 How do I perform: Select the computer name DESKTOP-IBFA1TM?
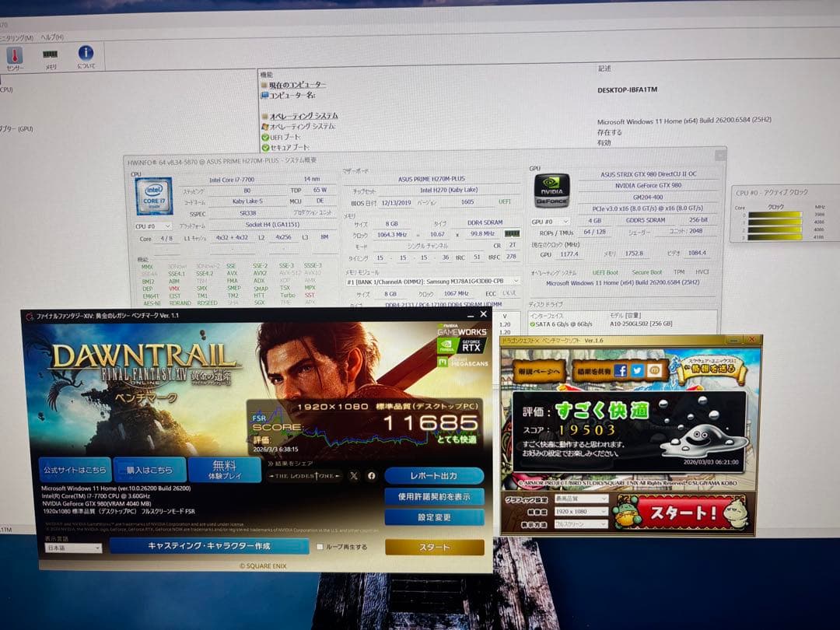tap(627, 90)
